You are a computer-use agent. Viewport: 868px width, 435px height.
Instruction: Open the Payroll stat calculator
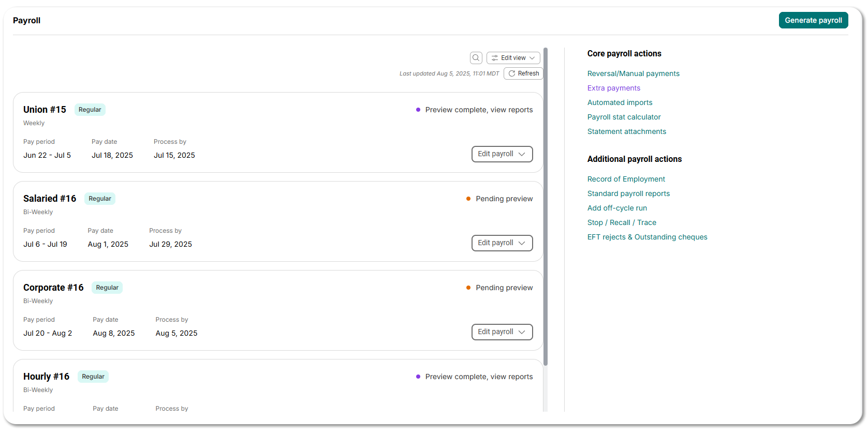point(624,117)
